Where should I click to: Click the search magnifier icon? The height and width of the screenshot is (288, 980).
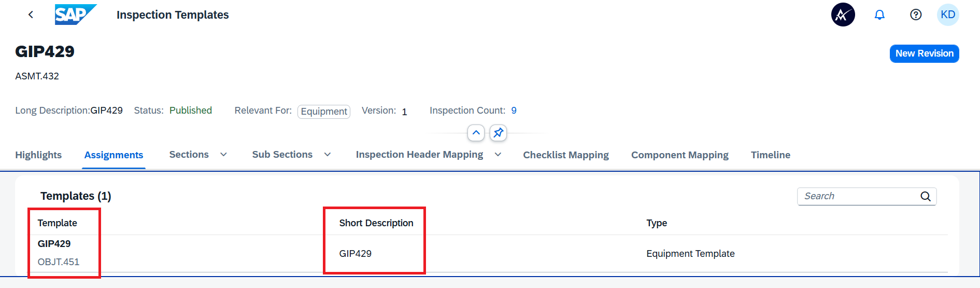926,196
